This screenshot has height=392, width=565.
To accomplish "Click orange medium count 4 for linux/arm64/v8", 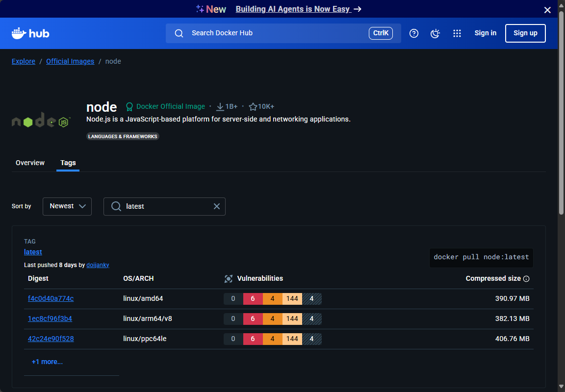I will 272,318.
